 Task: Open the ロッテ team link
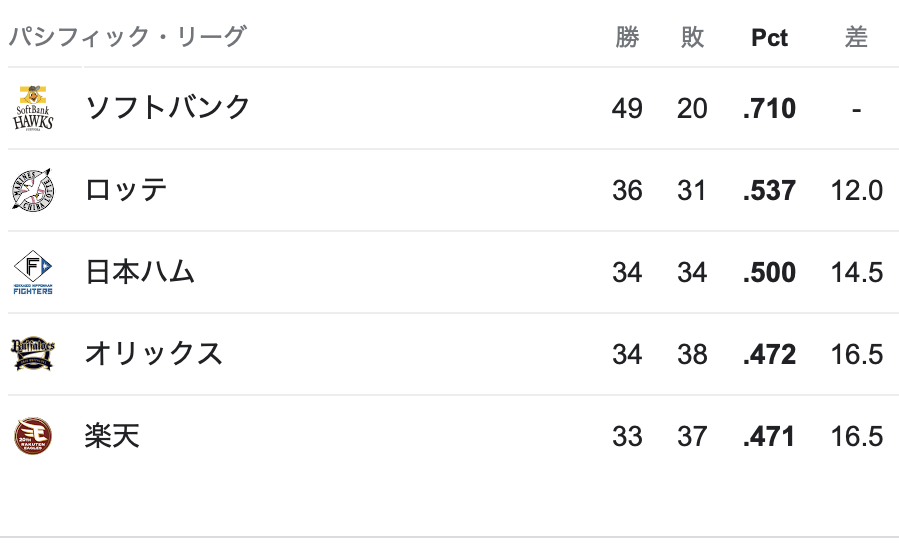click(126, 190)
